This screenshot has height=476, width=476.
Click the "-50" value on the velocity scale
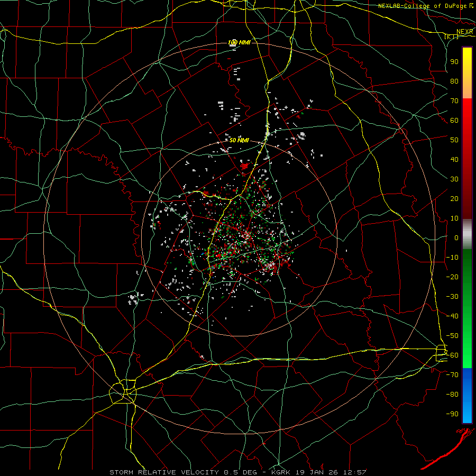pyautogui.click(x=452, y=336)
